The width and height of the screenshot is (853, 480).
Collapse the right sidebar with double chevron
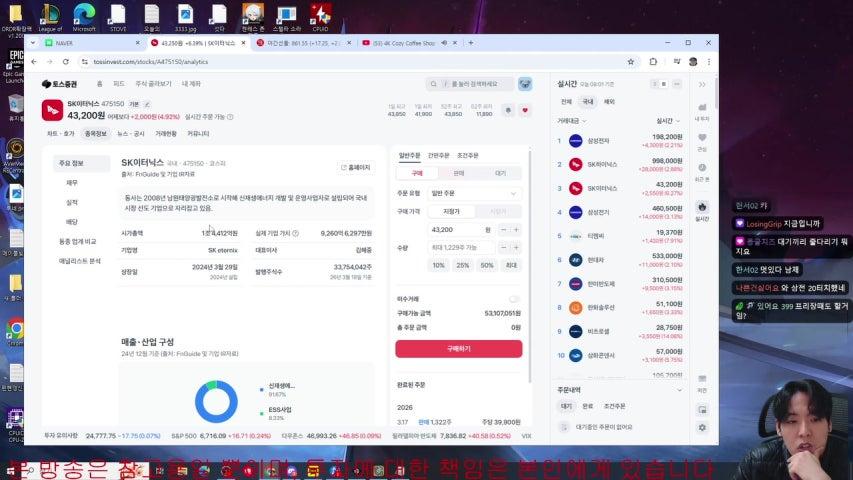pyautogui.click(x=702, y=84)
